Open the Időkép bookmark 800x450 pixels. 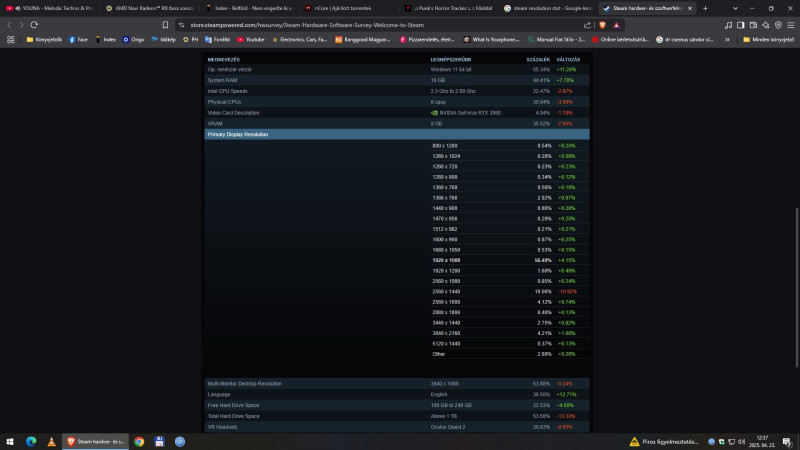(x=163, y=39)
